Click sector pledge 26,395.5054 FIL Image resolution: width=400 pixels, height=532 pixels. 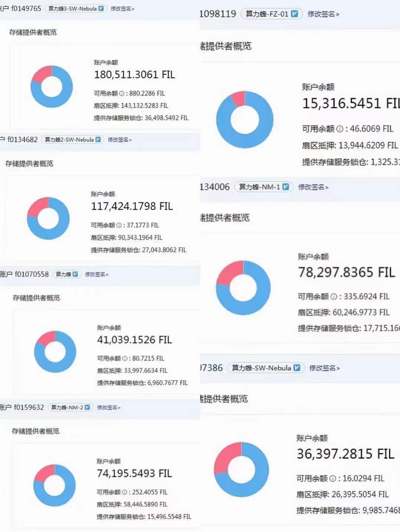tap(360, 494)
